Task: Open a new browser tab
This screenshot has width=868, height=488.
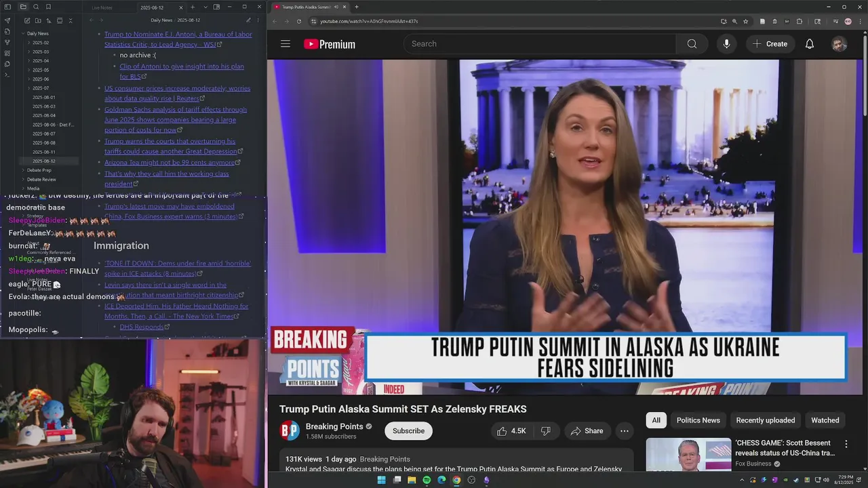Action: coord(357,7)
